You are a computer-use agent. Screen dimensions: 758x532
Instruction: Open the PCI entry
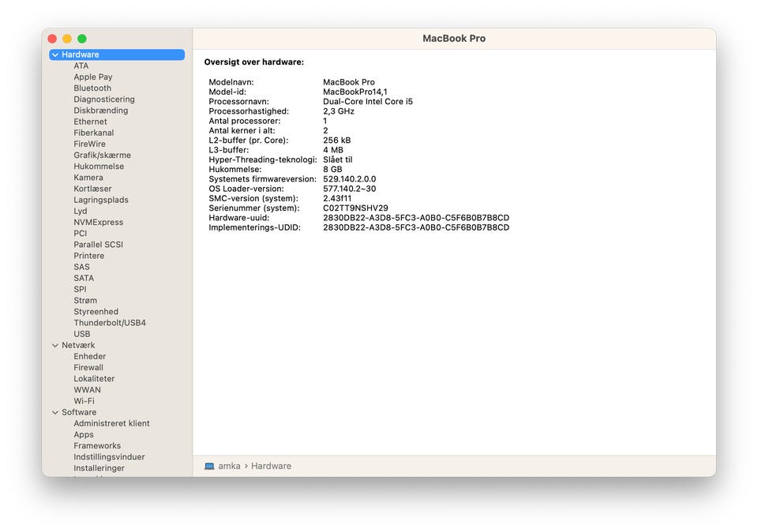click(x=81, y=234)
